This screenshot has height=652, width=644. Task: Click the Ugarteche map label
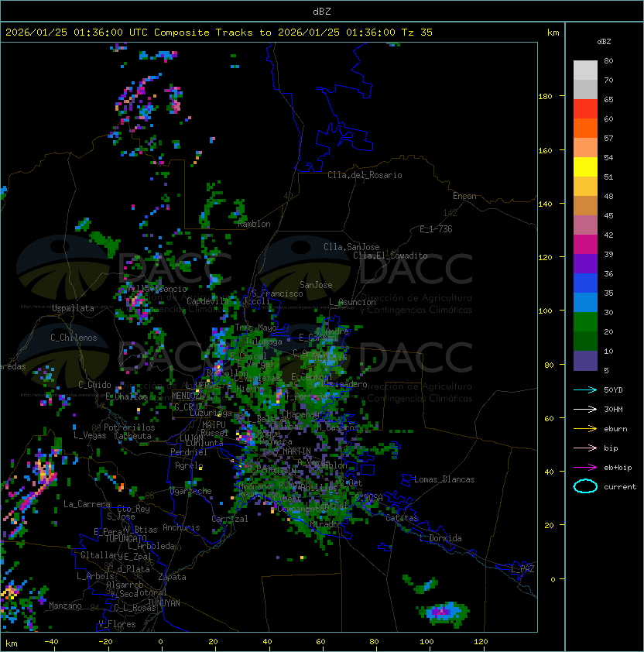click(x=190, y=492)
